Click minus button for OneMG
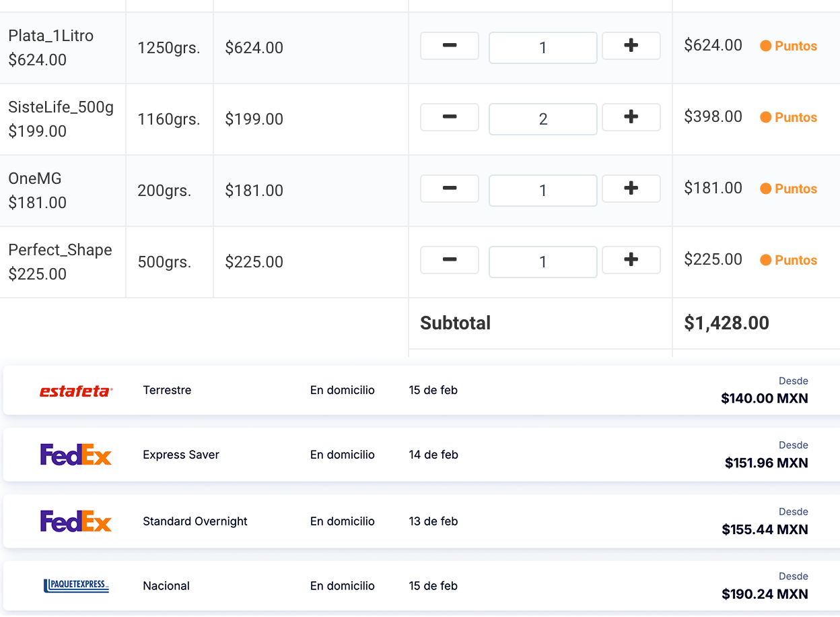The image size is (840, 617). click(449, 189)
